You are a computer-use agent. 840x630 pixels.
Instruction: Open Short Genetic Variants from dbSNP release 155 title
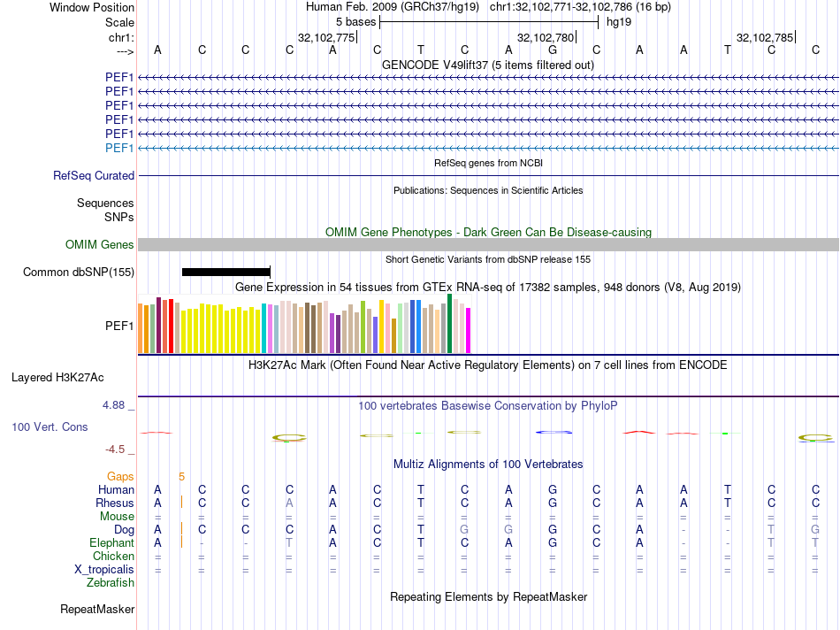point(488,259)
